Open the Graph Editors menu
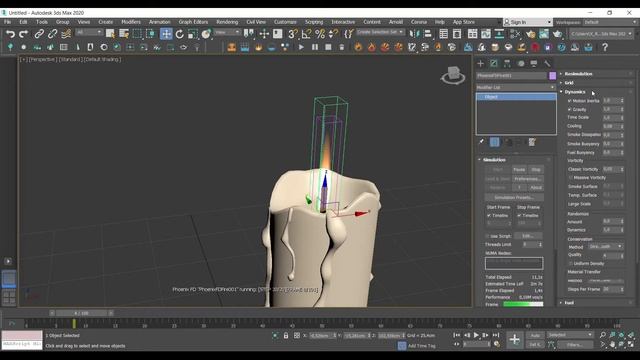 pos(193,22)
